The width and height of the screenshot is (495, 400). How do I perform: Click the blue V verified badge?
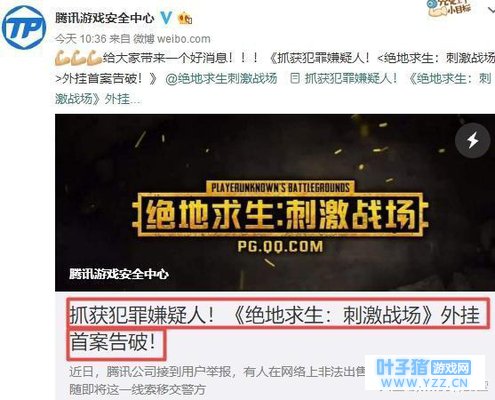[167, 17]
